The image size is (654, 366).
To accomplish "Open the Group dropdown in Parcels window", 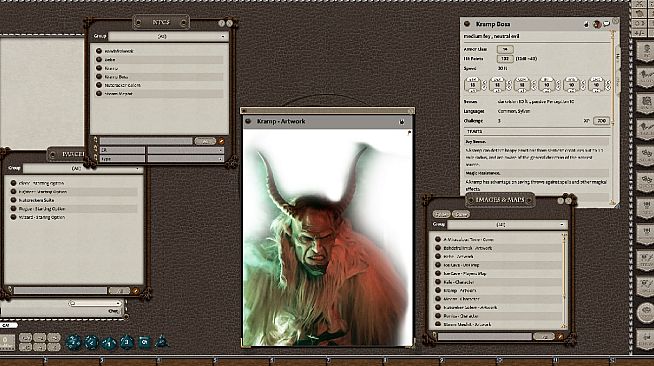I will click(82, 168).
